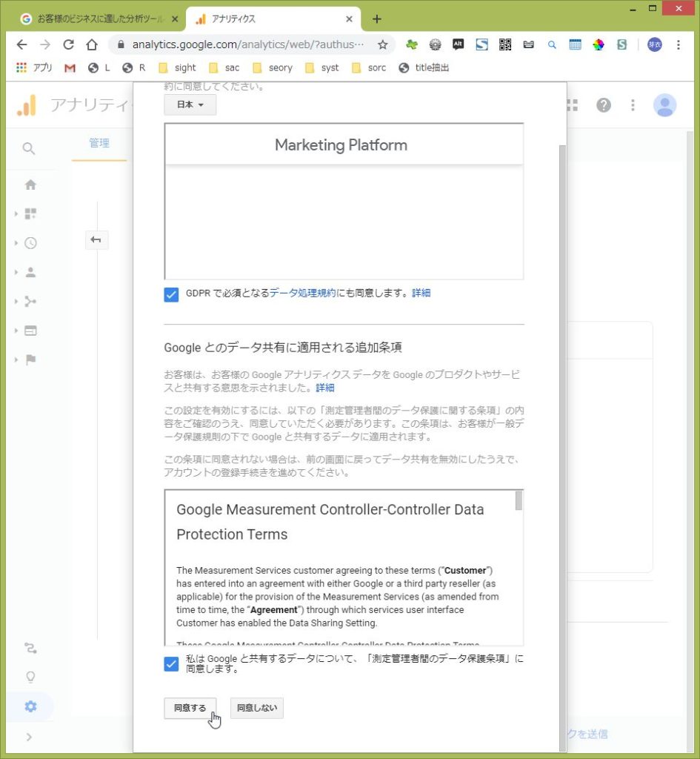This screenshot has height=759, width=700.
Task: Expand the Realtime sidebar arrow
Action: coord(16,243)
